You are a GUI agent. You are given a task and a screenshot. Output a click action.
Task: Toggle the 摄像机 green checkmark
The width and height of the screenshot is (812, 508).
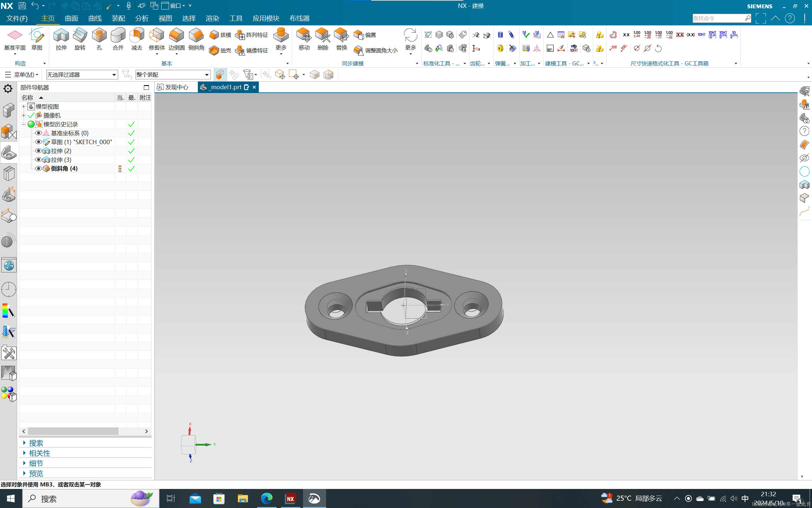click(31, 115)
